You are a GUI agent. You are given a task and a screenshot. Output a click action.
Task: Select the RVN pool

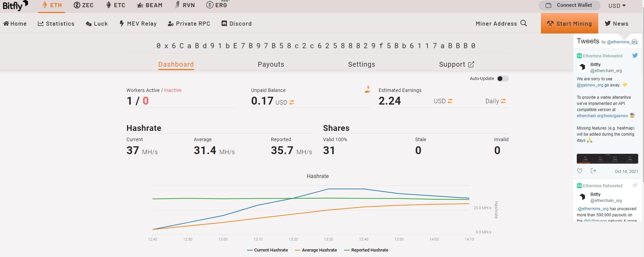pyautogui.click(x=185, y=5)
